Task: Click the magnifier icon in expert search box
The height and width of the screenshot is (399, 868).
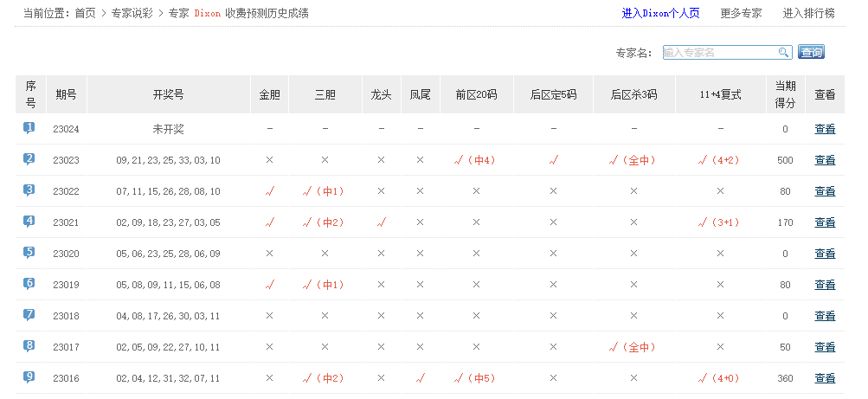Action: click(783, 53)
